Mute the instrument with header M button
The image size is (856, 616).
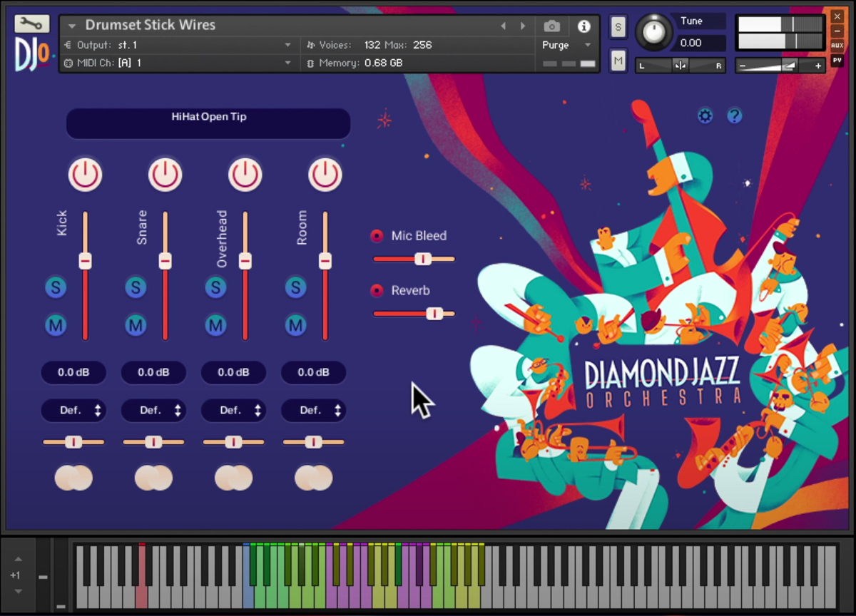pyautogui.click(x=618, y=61)
